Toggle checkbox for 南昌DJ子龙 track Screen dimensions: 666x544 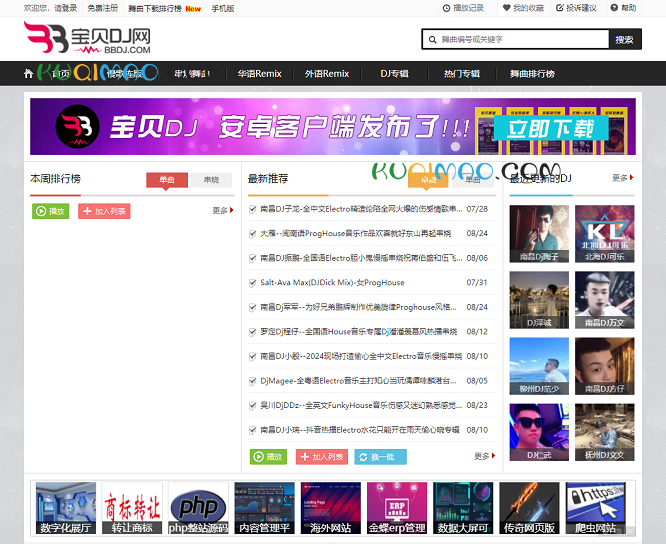tap(253, 209)
